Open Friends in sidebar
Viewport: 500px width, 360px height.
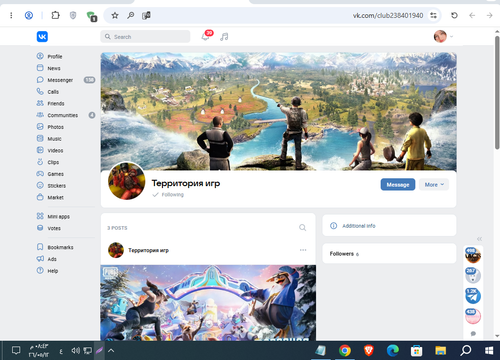(56, 103)
